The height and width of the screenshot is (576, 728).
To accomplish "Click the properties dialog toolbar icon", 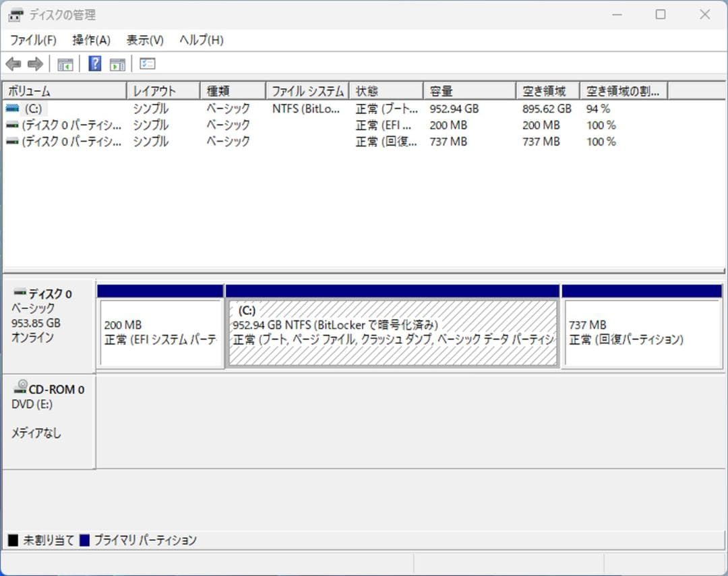I will point(146,63).
